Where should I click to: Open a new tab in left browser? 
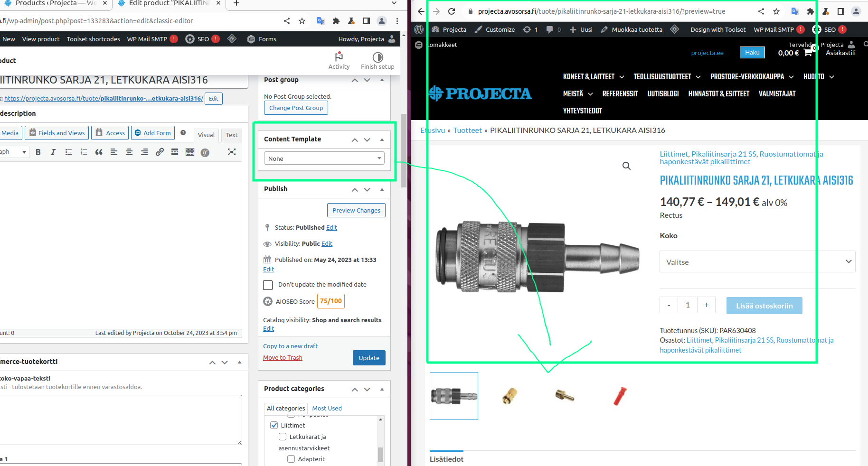coord(236,3)
